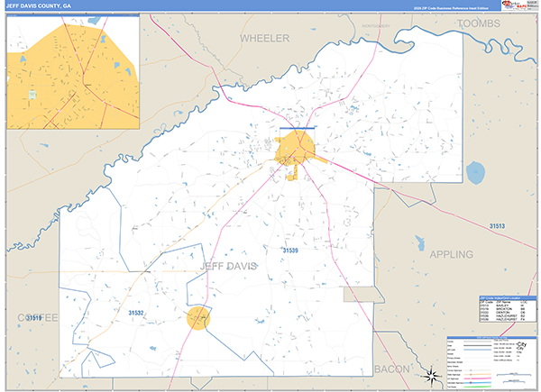Click the miles scale bar in the legend

(x=514, y=374)
